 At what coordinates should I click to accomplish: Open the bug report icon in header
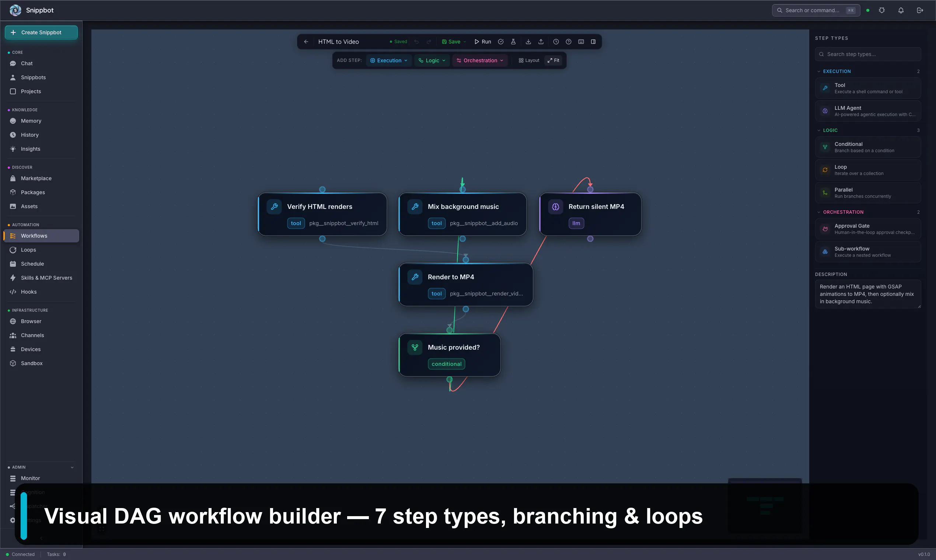(882, 10)
